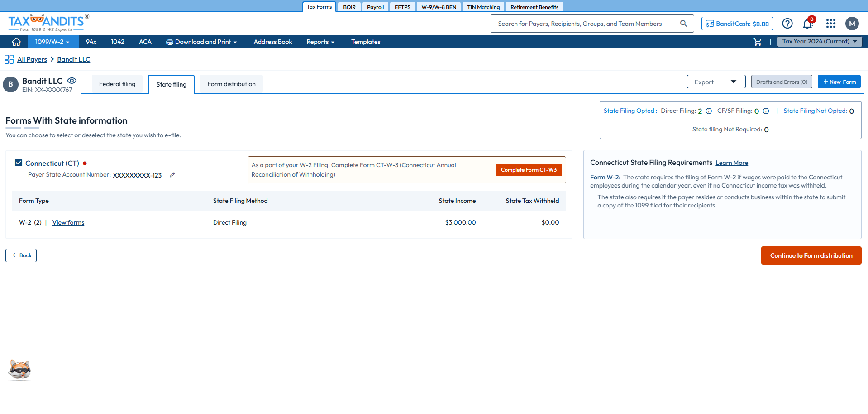Click the New Form button
The image size is (868, 414).
point(839,82)
